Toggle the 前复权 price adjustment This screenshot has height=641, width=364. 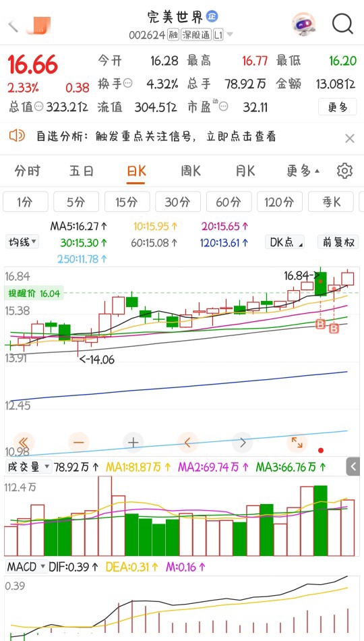(338, 242)
